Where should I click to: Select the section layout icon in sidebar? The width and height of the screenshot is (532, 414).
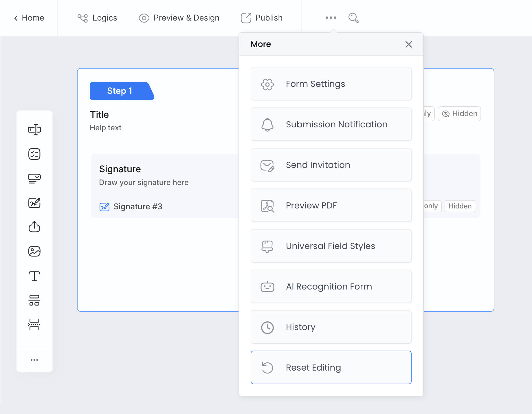click(x=34, y=300)
